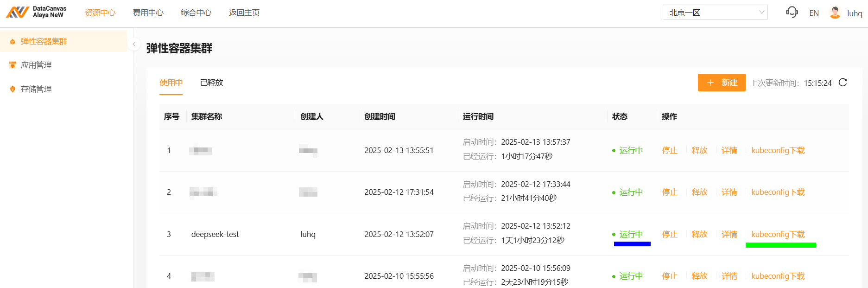Viewport: 868px width, 288px height.
Task: Stop the deepseek-test cluster
Action: tap(670, 234)
